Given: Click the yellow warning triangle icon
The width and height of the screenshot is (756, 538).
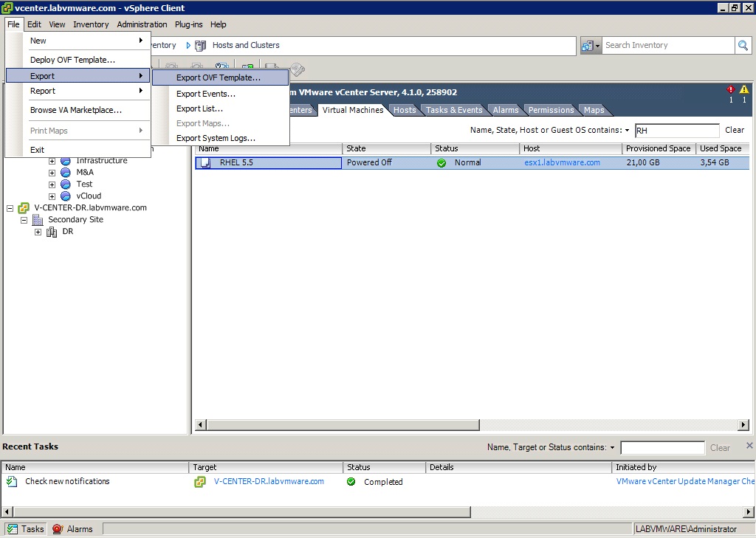Looking at the screenshot, I should pyautogui.click(x=744, y=90).
